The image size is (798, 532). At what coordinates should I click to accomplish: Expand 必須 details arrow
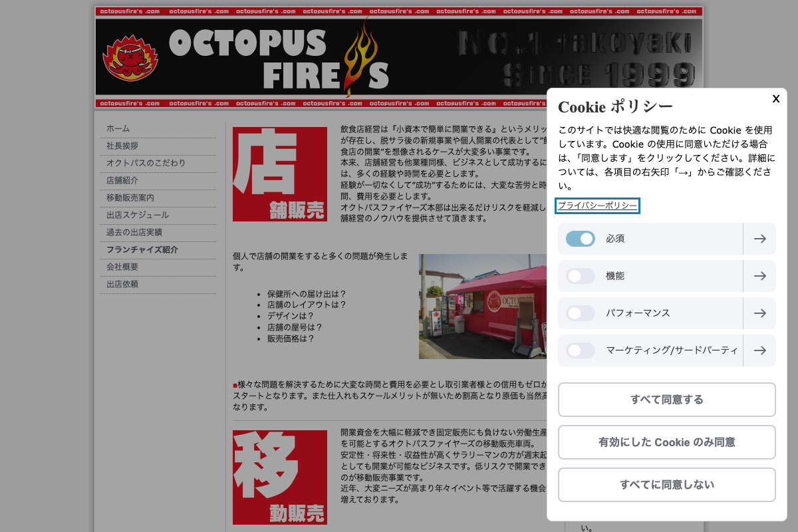[x=759, y=239]
